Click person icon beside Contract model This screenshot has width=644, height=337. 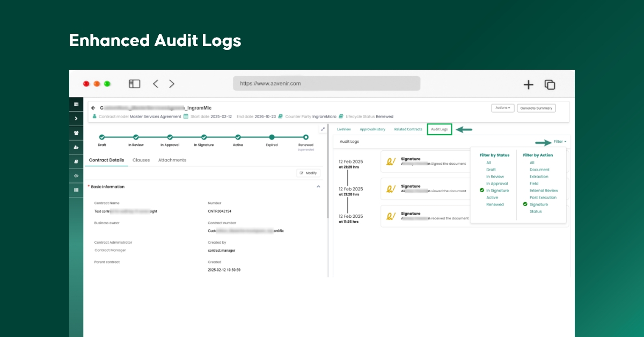(x=95, y=116)
